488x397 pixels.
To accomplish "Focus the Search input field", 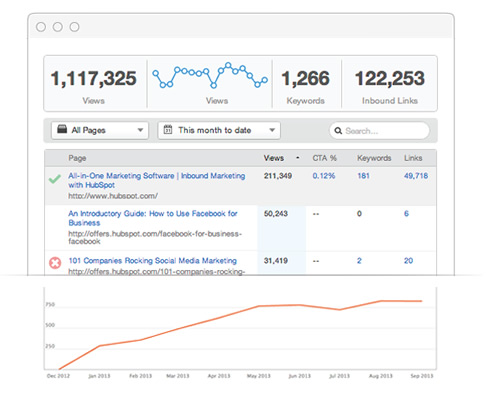I will coord(379,131).
